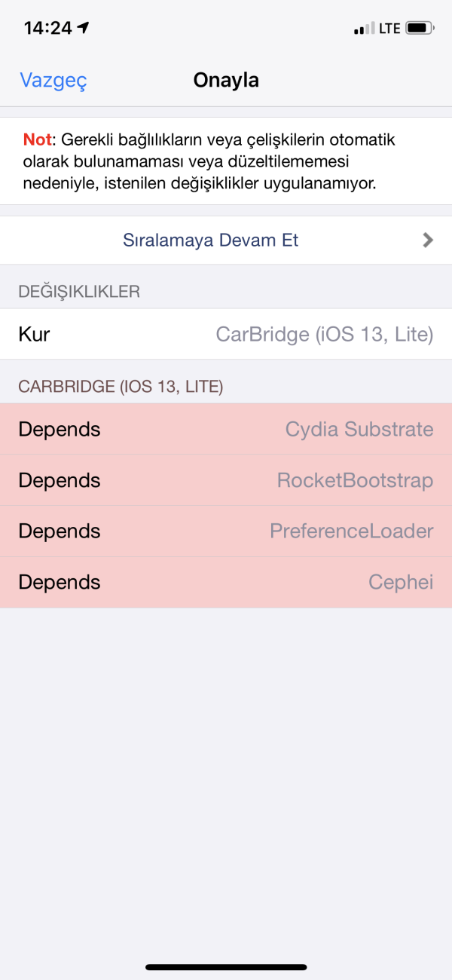Screen dimensions: 452x980
Task: Open the Cydia Substrate dependency entry
Action: (x=226, y=429)
